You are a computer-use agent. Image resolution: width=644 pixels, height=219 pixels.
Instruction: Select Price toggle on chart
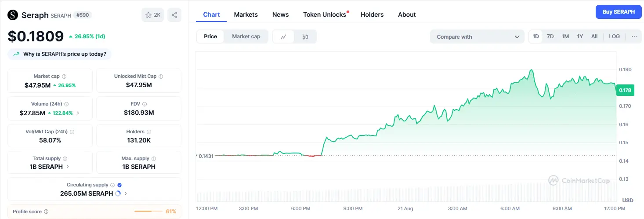(x=210, y=36)
